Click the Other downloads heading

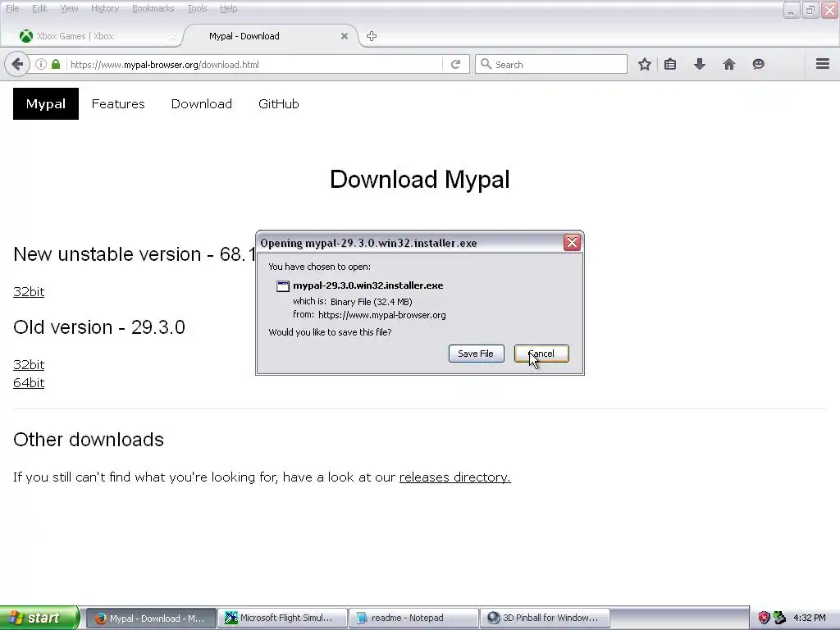(89, 440)
